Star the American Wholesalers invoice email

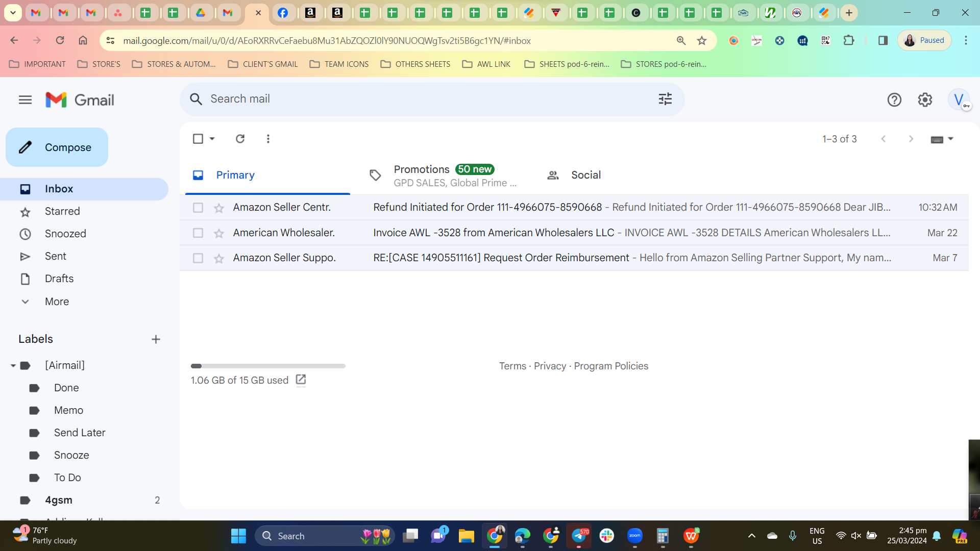[219, 233]
